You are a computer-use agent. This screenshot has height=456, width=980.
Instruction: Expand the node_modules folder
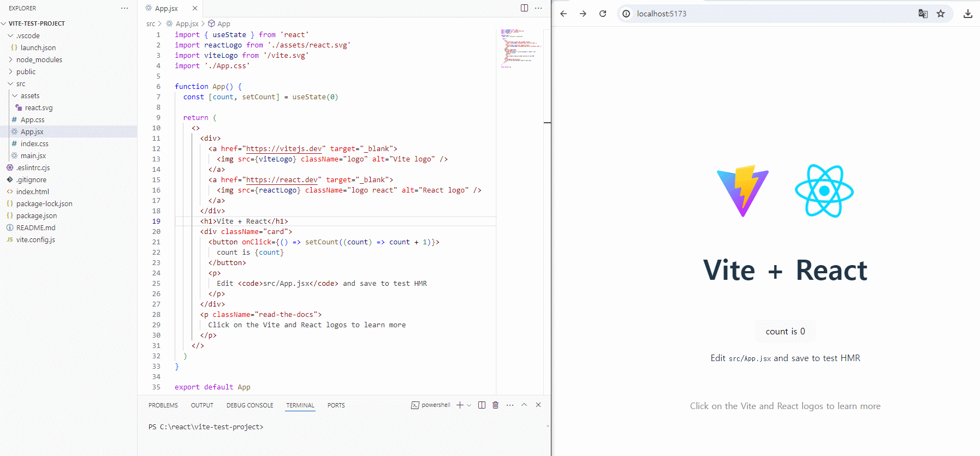(x=39, y=59)
